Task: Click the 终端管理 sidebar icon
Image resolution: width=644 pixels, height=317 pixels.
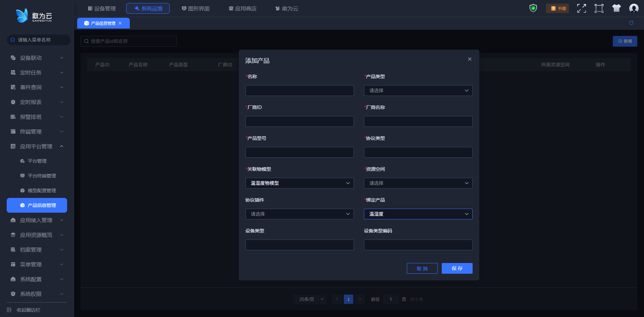Action: tap(13, 131)
